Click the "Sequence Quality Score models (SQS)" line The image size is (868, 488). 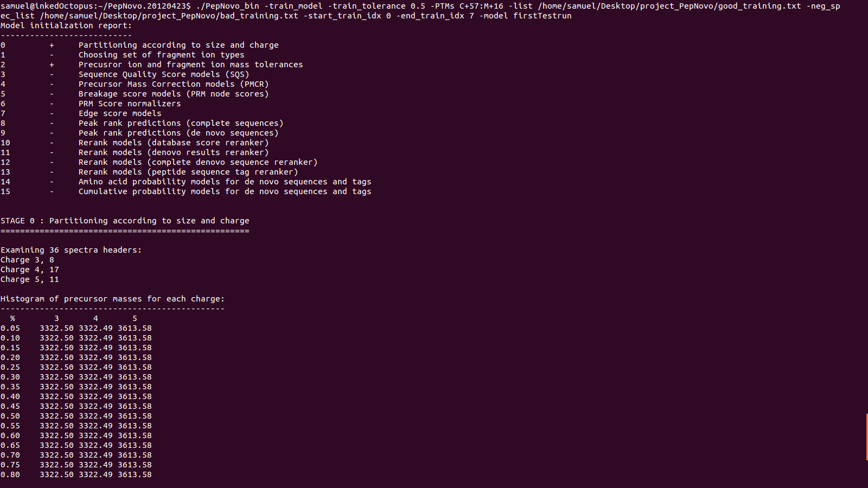pyautogui.click(x=164, y=75)
